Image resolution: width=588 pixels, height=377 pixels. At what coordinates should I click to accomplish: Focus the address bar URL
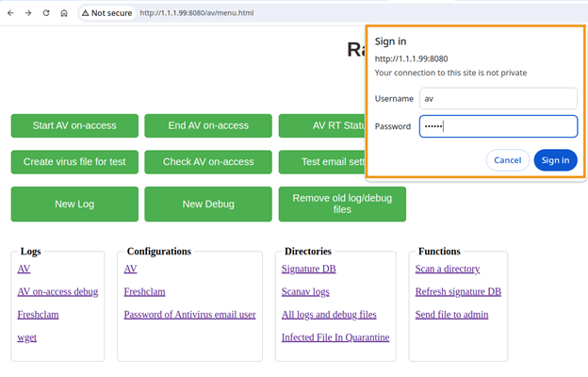197,13
